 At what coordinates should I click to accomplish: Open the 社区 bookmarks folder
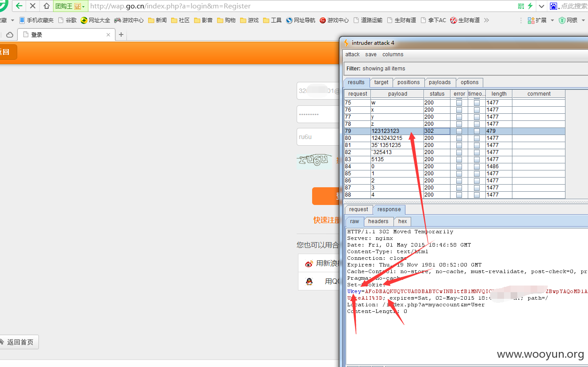click(180, 20)
